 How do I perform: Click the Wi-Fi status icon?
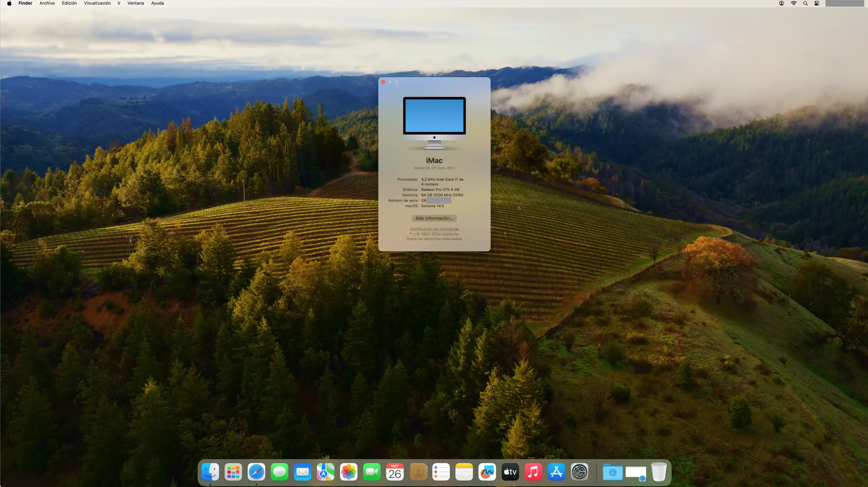coord(794,3)
